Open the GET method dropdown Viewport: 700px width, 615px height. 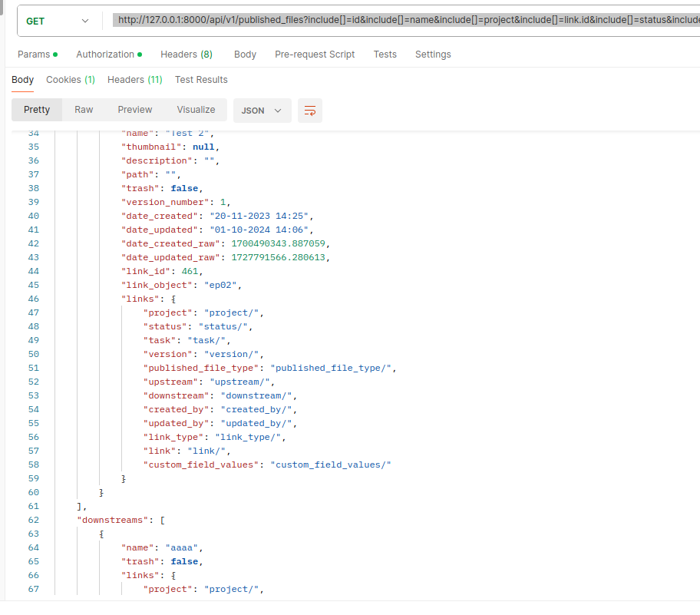58,21
